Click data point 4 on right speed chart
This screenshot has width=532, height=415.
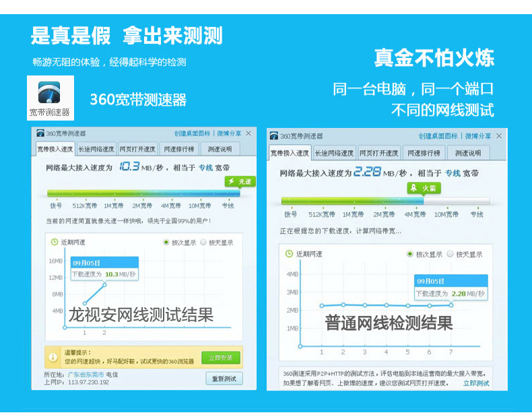pyautogui.click(x=386, y=305)
